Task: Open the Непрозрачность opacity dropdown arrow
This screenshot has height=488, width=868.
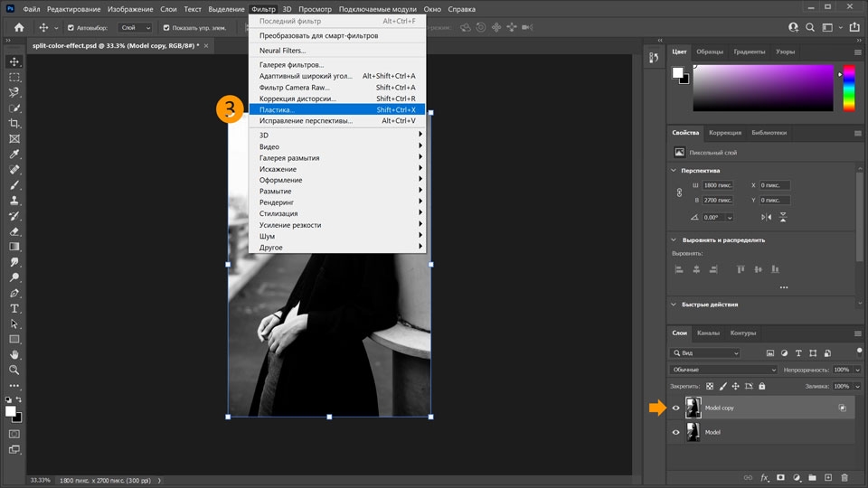Action: (x=857, y=370)
